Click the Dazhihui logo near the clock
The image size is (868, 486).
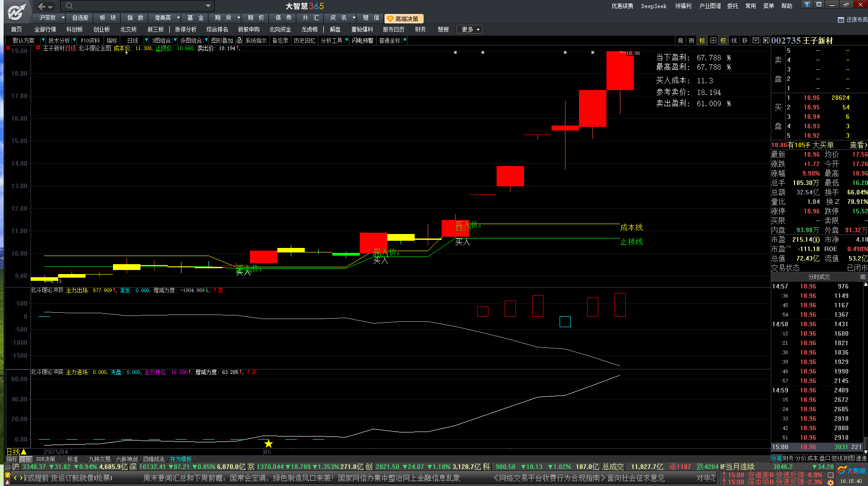pos(852,471)
